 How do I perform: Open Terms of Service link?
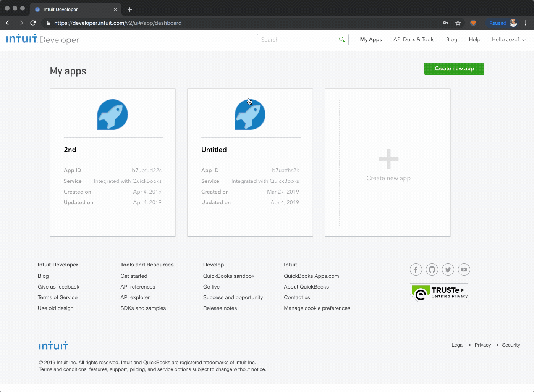(x=58, y=297)
